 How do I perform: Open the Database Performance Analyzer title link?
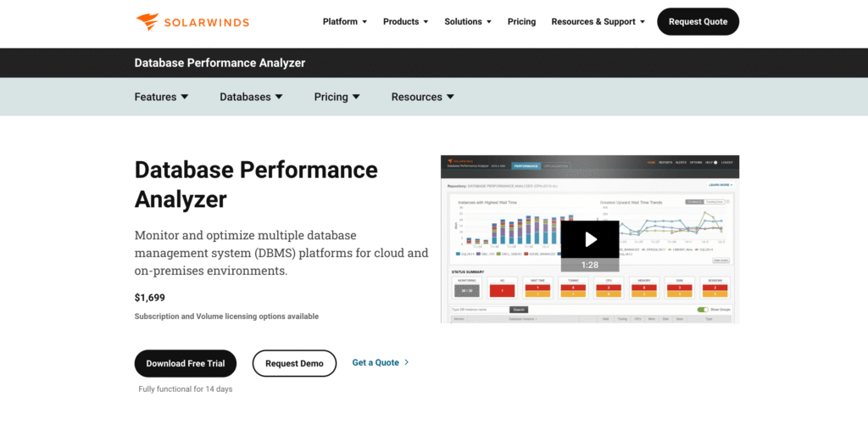220,63
